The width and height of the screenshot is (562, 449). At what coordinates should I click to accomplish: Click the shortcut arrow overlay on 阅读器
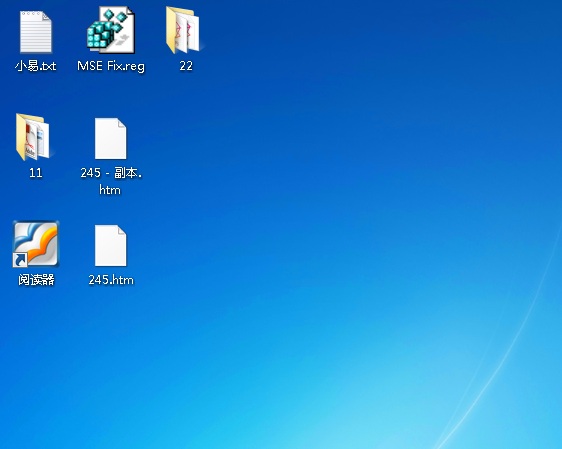(x=20, y=259)
